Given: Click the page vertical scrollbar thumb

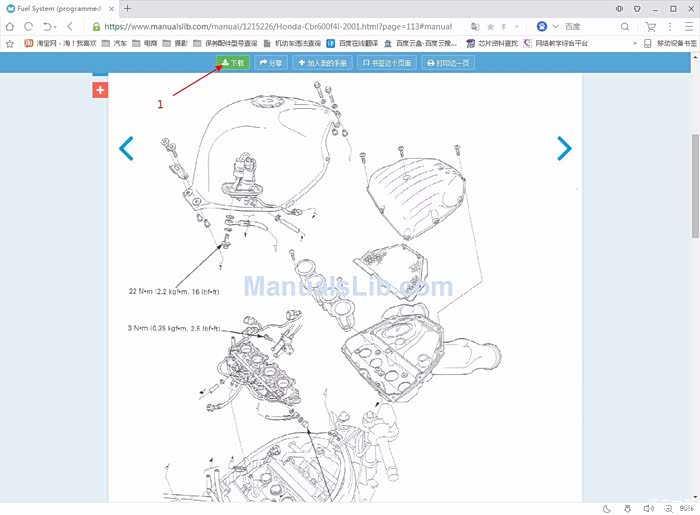Looking at the screenshot, I should (x=695, y=186).
